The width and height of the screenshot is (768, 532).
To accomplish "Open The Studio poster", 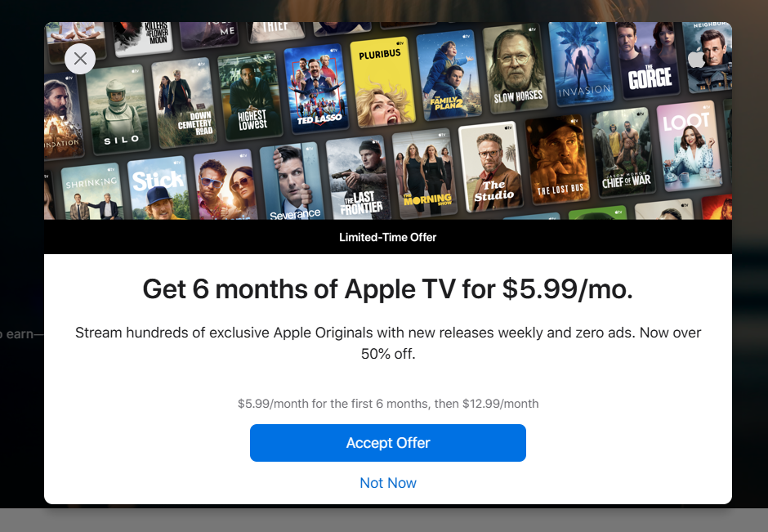I will pyautogui.click(x=491, y=167).
